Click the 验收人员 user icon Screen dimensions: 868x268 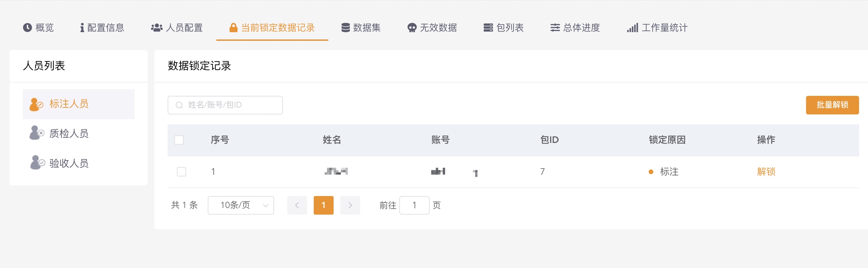[x=37, y=163]
